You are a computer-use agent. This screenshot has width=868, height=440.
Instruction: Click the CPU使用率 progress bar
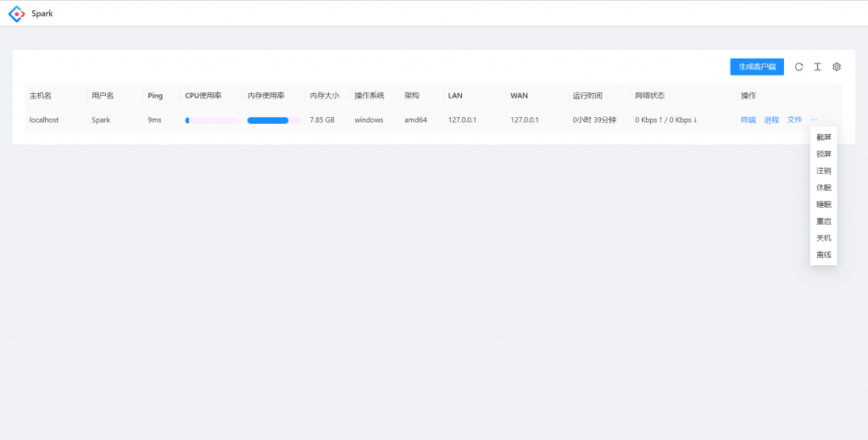point(212,120)
